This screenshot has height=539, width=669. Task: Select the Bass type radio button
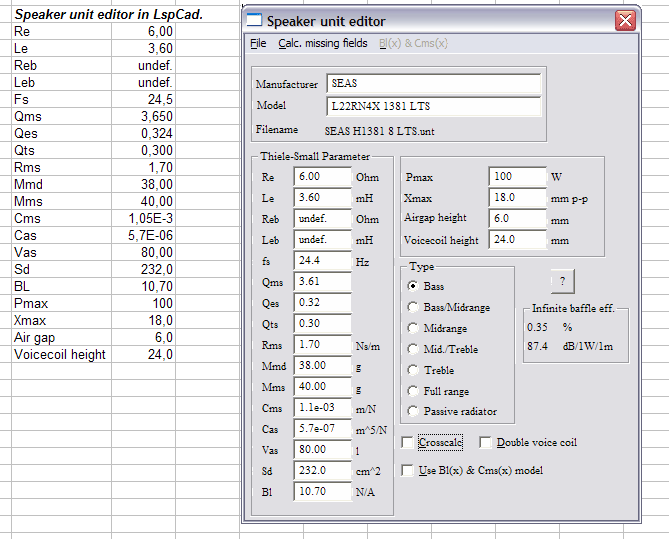tap(412, 286)
